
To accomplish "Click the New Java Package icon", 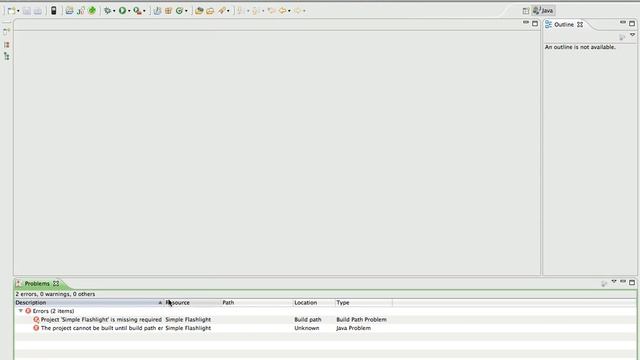I will [x=157, y=11].
